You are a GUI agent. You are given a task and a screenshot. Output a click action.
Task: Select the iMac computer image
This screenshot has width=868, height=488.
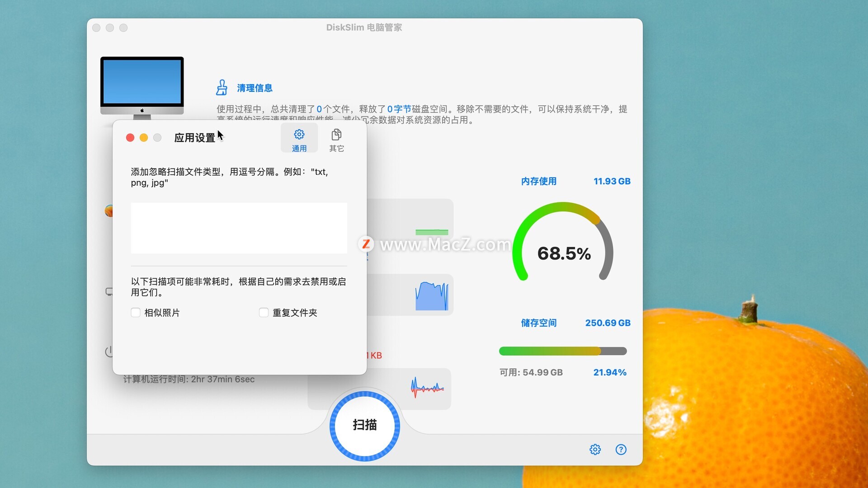(x=142, y=88)
